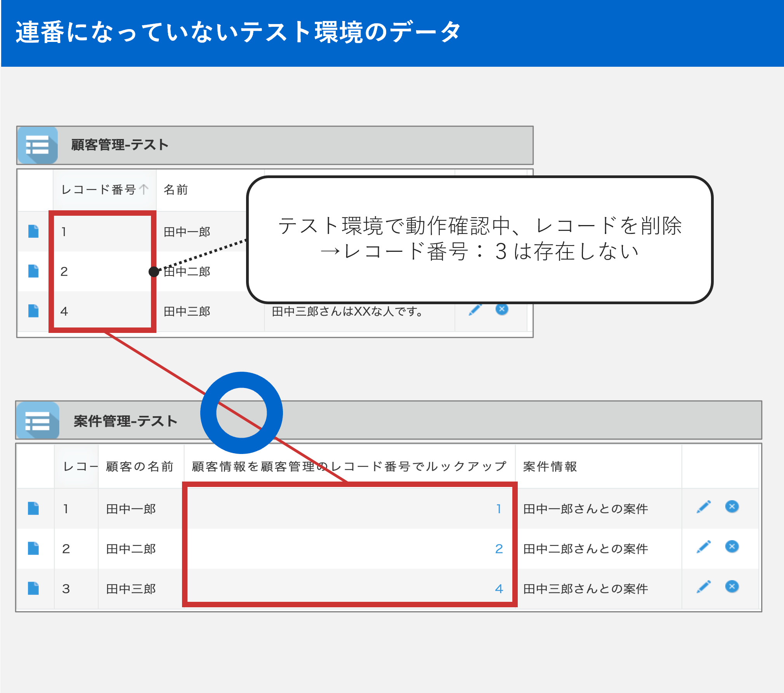Delete the 田中二郎さんとの案件 record
Viewport: 784px width, 693px height.
pos(732,546)
